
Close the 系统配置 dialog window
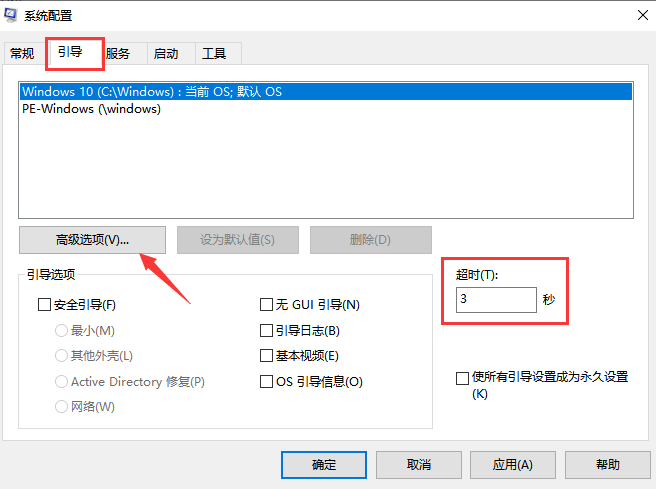pos(639,15)
